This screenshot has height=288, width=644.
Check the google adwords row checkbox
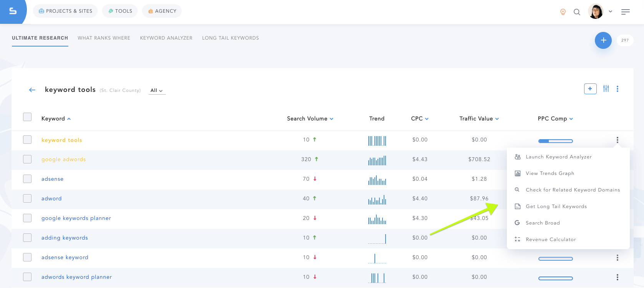click(27, 159)
